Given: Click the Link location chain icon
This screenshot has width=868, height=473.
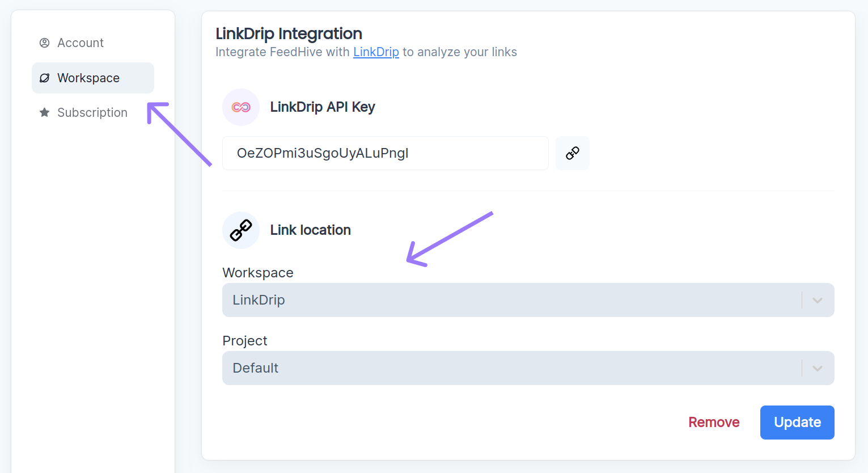Looking at the screenshot, I should tap(240, 230).
